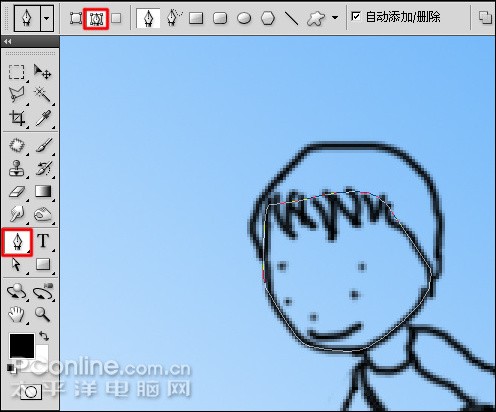Select the Freeform Pen tool option
Screen dimensions: 496x412
point(175,18)
